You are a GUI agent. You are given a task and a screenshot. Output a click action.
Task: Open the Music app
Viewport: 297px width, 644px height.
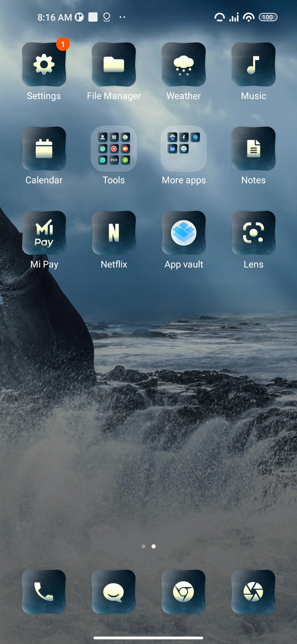pos(254,64)
